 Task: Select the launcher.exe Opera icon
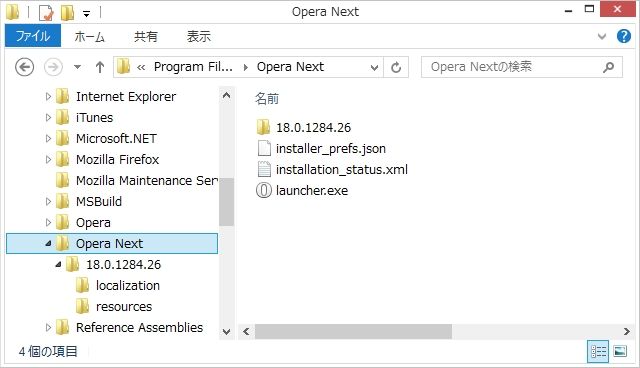(x=264, y=191)
